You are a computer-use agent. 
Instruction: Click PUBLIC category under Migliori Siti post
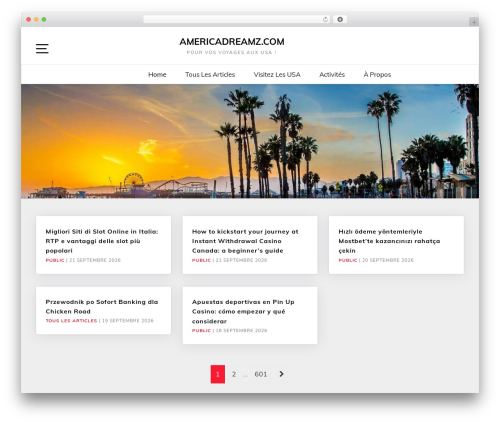(55, 260)
